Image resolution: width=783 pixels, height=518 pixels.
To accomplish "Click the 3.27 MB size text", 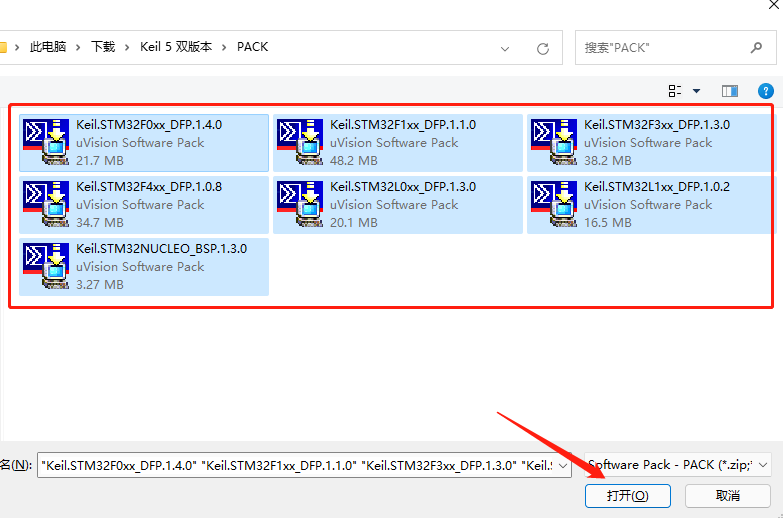I will click(x=100, y=285).
